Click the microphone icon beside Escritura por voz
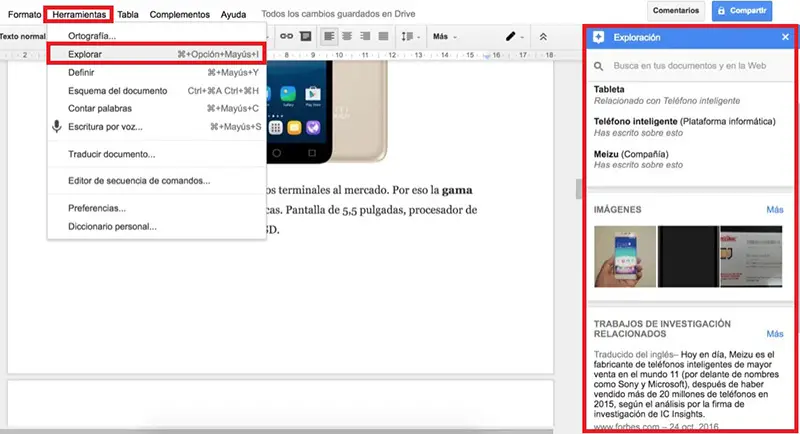The height and width of the screenshot is (434, 800). (57, 126)
